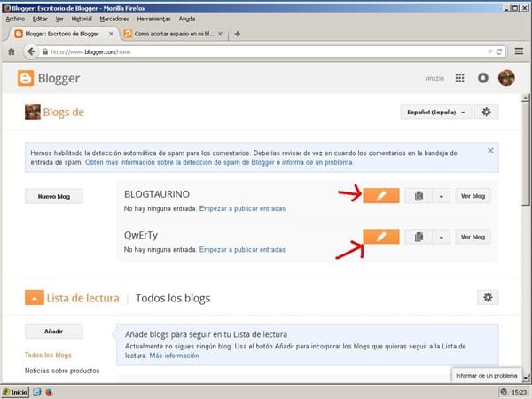Click the viruzin username in the header
Screen dimensions: 532x399
(x=434, y=78)
